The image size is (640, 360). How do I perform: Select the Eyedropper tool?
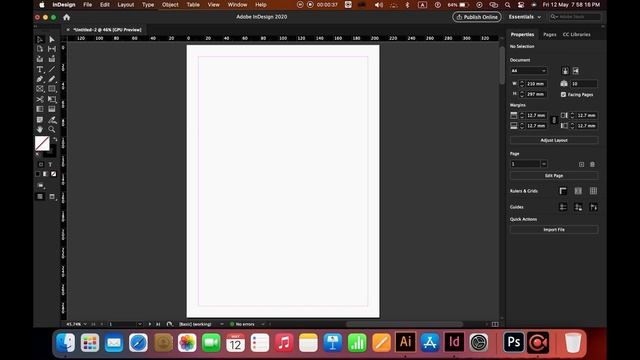point(52,120)
